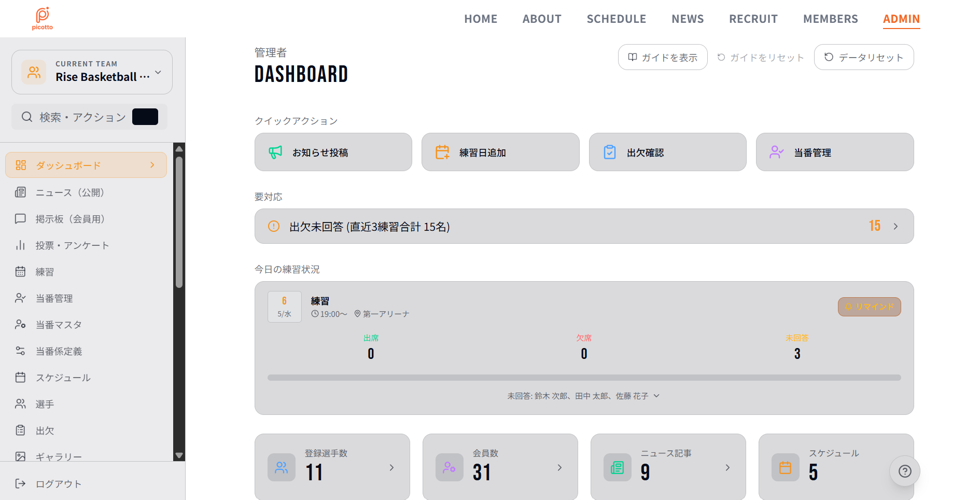980x500 pixels.
Task: Click the ガイドを表示 button
Action: 663,57
